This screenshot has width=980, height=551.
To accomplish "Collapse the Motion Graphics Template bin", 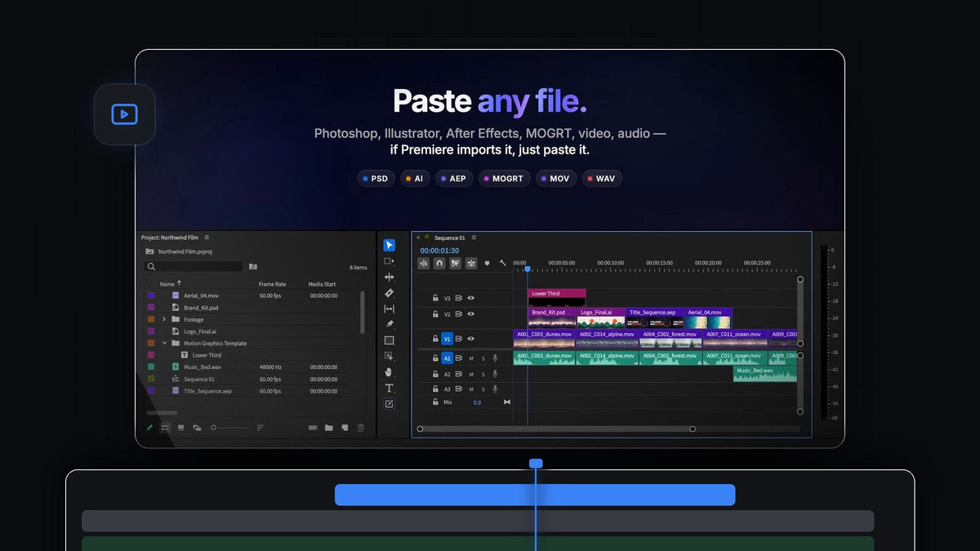I will click(x=164, y=343).
